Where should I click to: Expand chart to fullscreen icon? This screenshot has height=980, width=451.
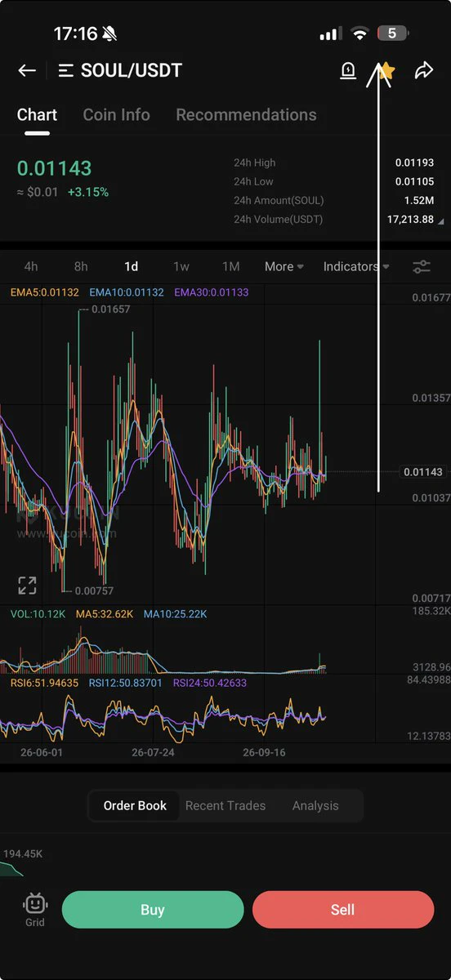pyautogui.click(x=27, y=585)
